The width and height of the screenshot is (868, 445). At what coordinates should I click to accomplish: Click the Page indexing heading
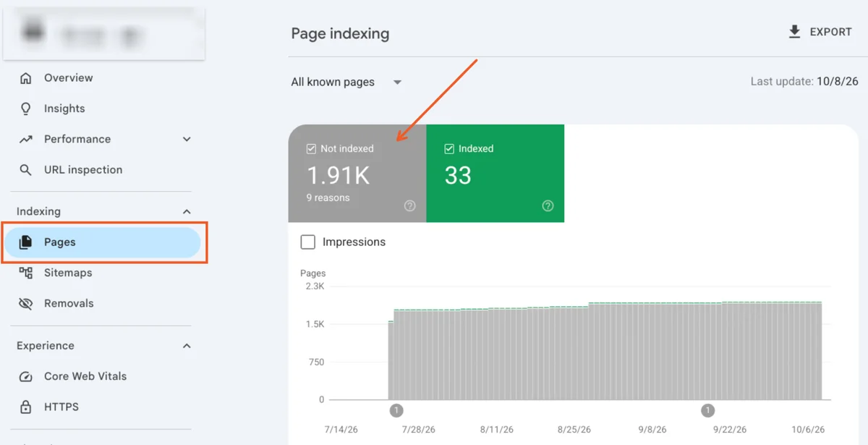[340, 33]
